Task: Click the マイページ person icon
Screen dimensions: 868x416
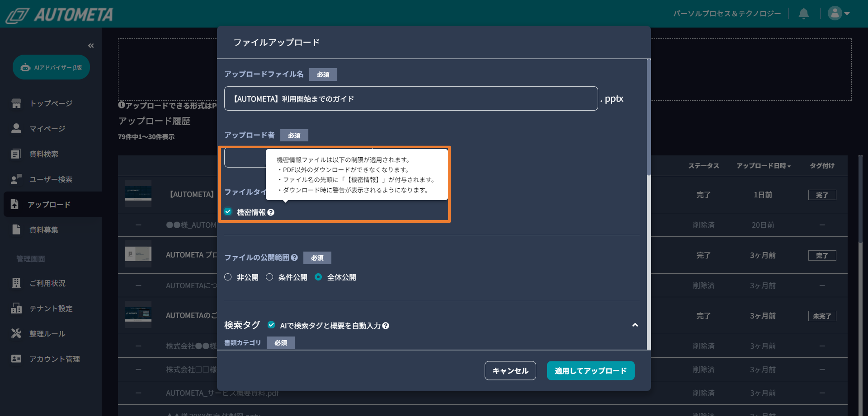Action: coord(16,128)
